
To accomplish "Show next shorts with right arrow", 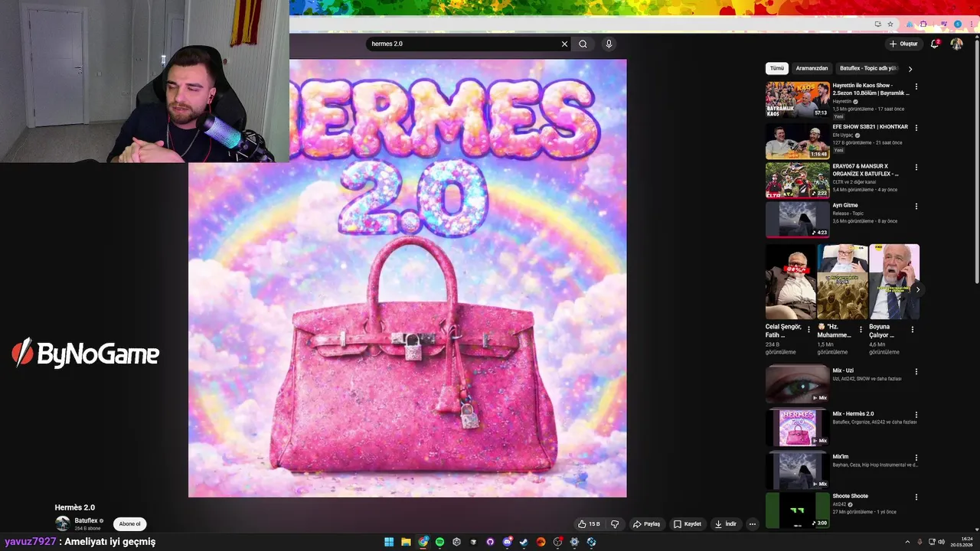I will (917, 289).
